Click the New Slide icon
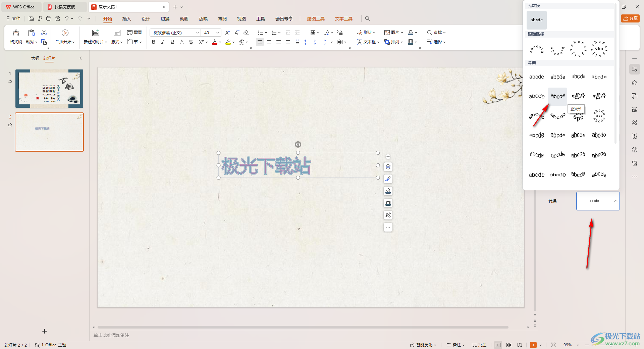 click(x=96, y=33)
